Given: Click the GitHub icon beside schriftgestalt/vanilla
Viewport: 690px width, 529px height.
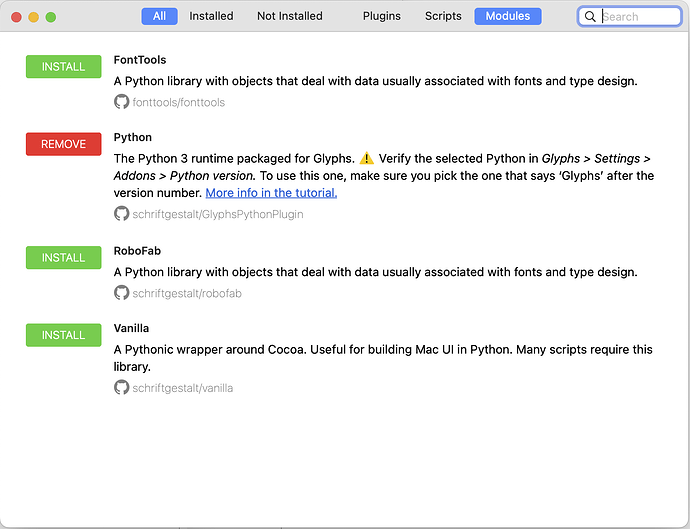Looking at the screenshot, I should tap(122, 387).
